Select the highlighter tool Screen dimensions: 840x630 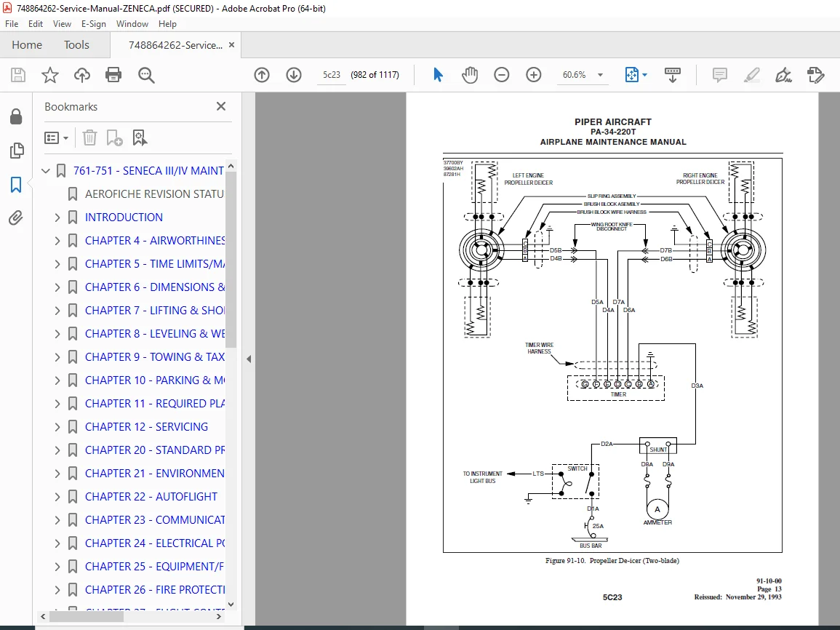(x=751, y=75)
